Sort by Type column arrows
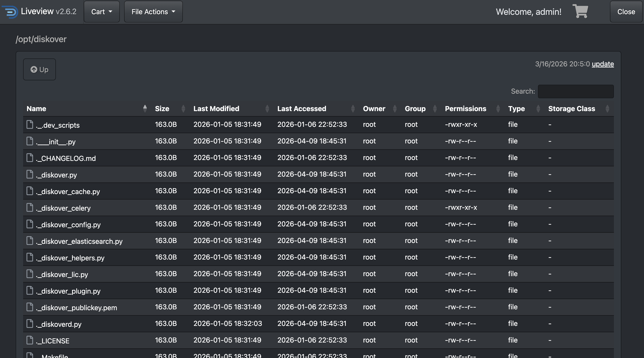The width and height of the screenshot is (644, 358). click(x=538, y=108)
